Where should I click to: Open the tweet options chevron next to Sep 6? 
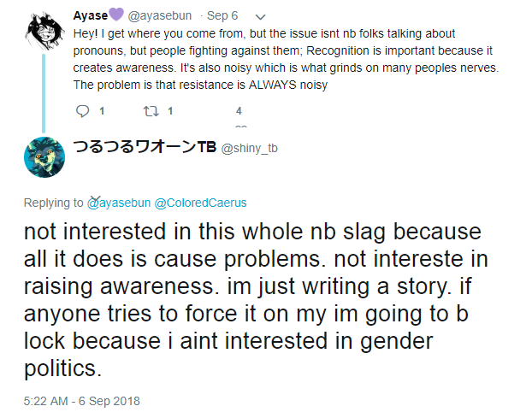[x=260, y=16]
